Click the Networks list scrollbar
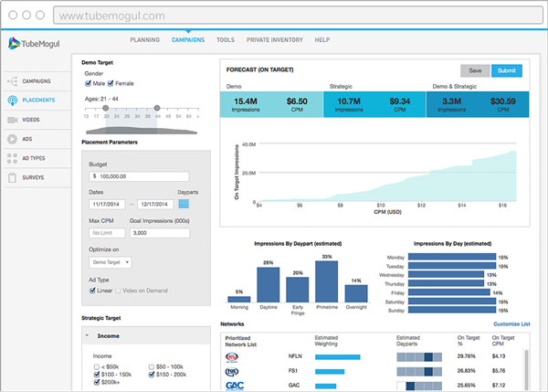Screen dimensions: 548x392 (x=527, y=369)
